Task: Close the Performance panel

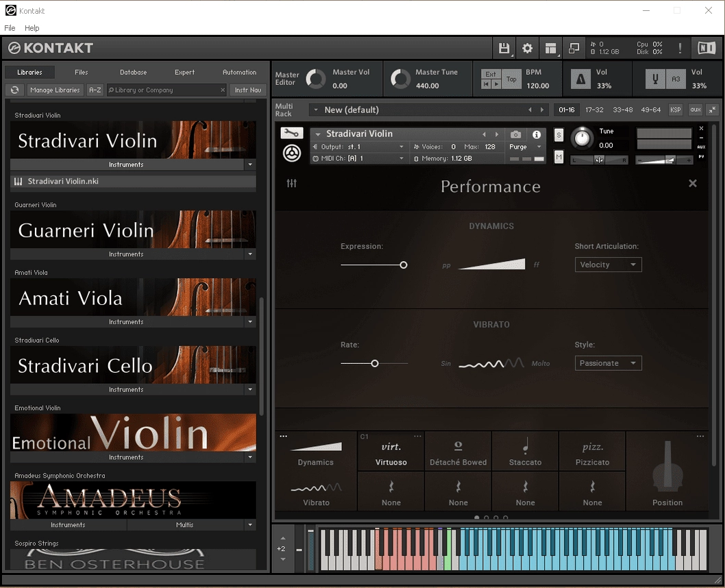Action: [692, 184]
